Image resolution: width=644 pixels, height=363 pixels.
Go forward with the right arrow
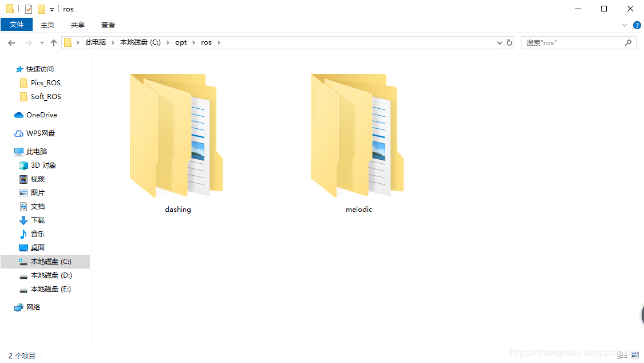pyautogui.click(x=29, y=43)
